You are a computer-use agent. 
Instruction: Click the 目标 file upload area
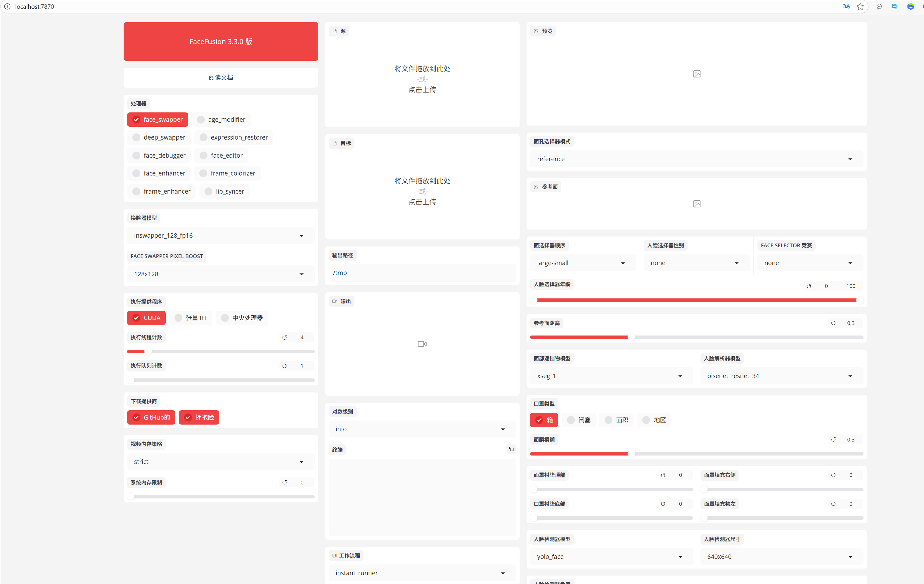(422, 191)
